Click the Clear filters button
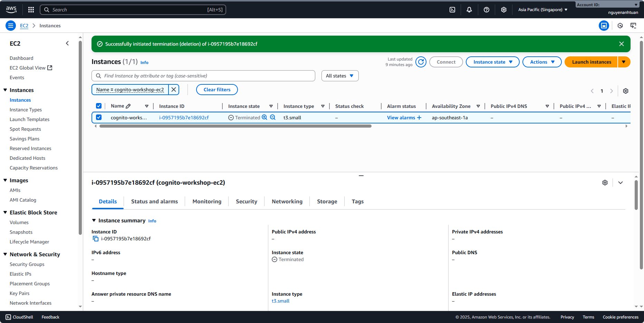Screen dimensions: 644x323 pos(217,90)
